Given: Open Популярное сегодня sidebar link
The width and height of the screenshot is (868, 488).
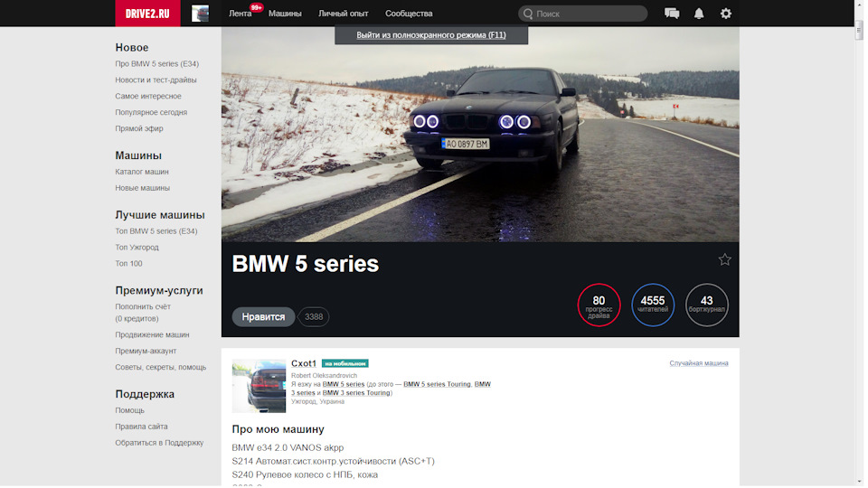Looking at the screenshot, I should click(x=151, y=112).
